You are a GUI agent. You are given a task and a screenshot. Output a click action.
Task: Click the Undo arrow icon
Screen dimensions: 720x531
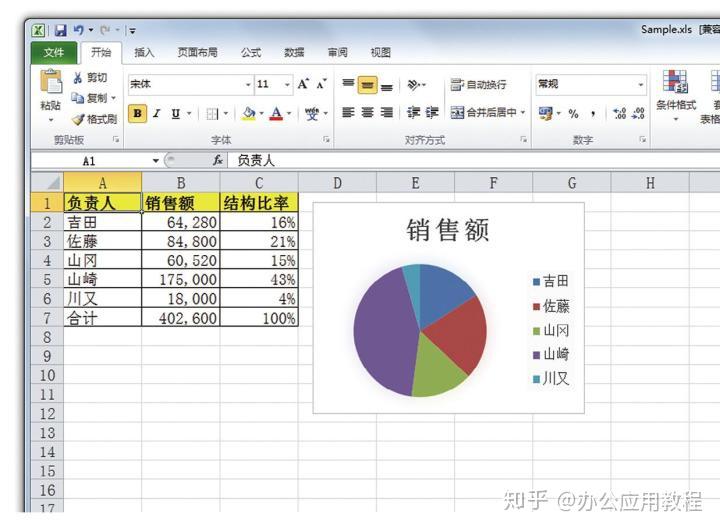pos(79,30)
